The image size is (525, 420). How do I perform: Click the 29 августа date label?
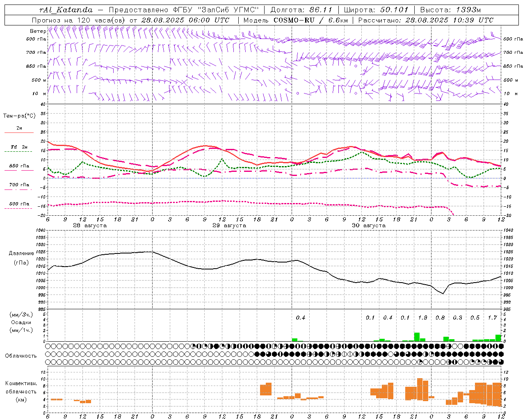(x=229, y=226)
